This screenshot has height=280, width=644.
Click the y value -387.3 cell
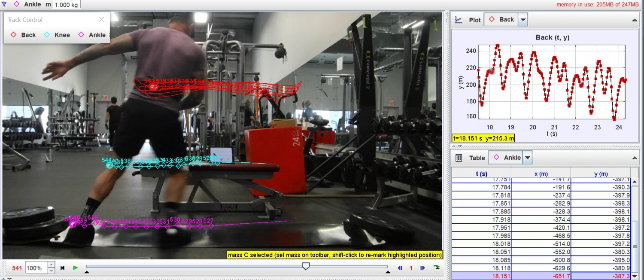(x=601, y=276)
